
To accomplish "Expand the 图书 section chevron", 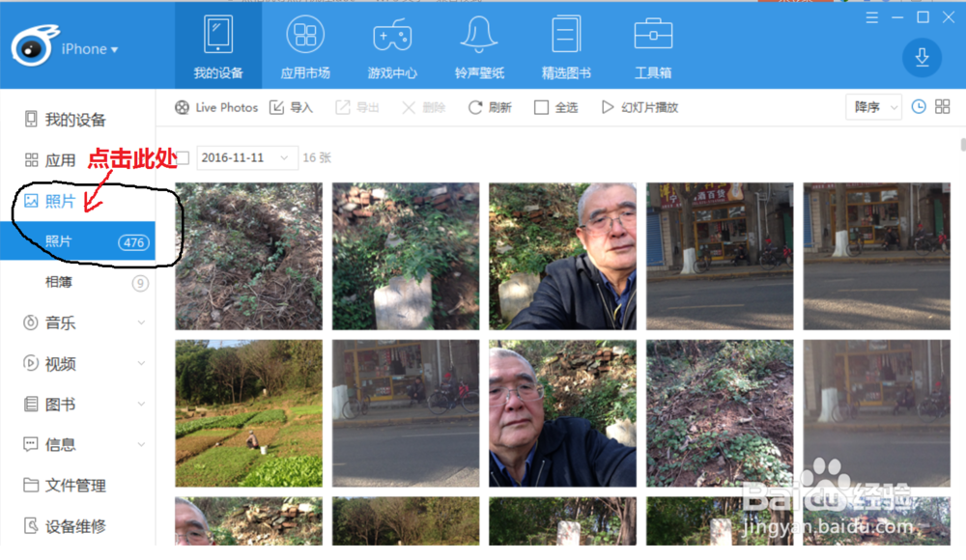I will pos(141,404).
